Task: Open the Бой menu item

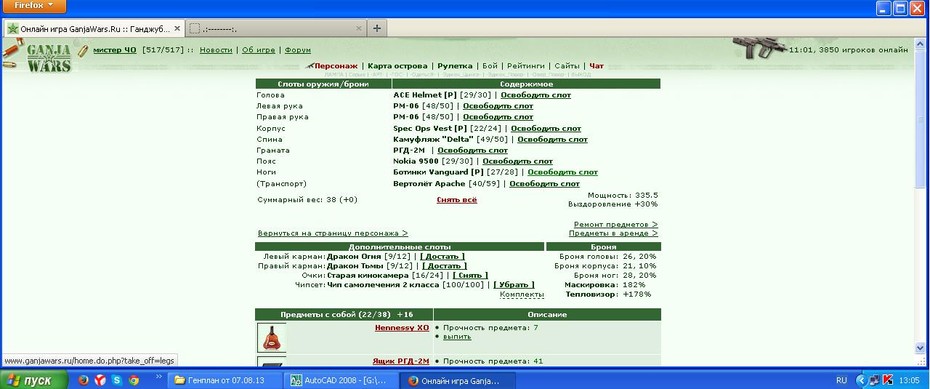Action: tap(490, 66)
